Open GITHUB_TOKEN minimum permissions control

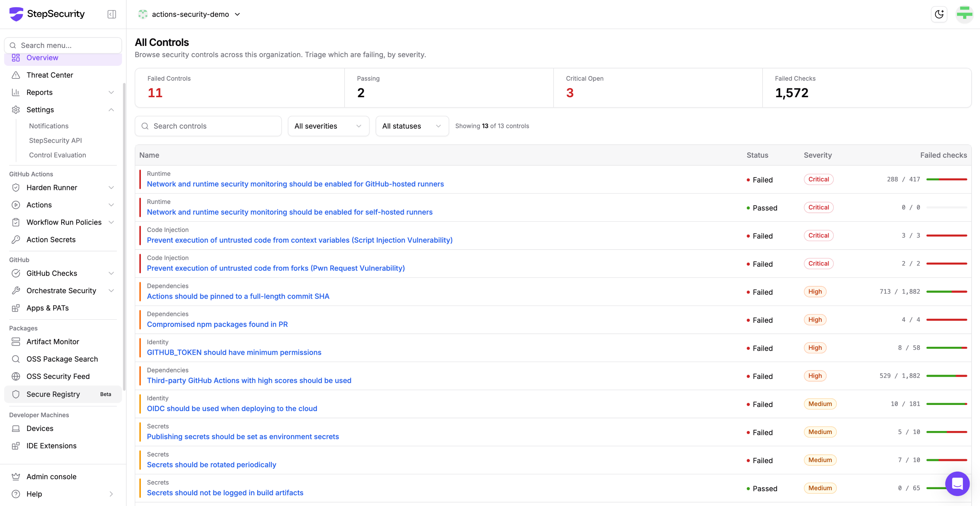coord(234,353)
